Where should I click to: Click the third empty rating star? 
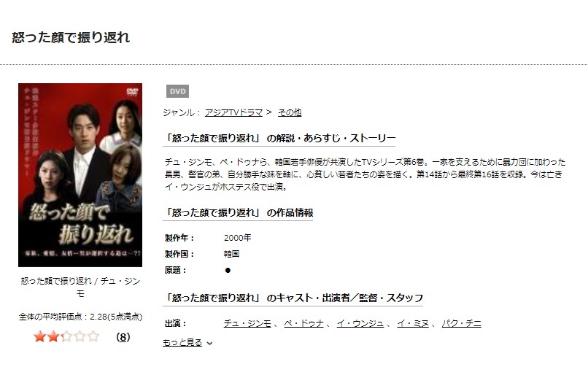point(66,336)
